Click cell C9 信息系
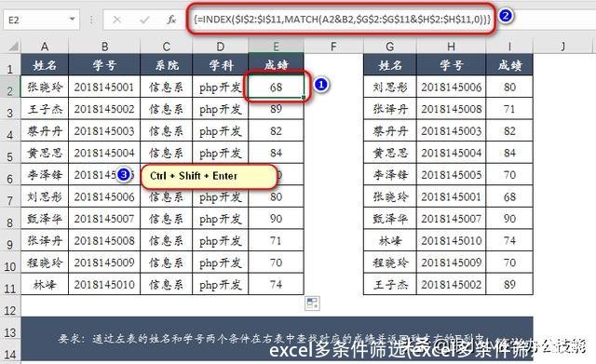596x364 pixels. pyautogui.click(x=166, y=240)
